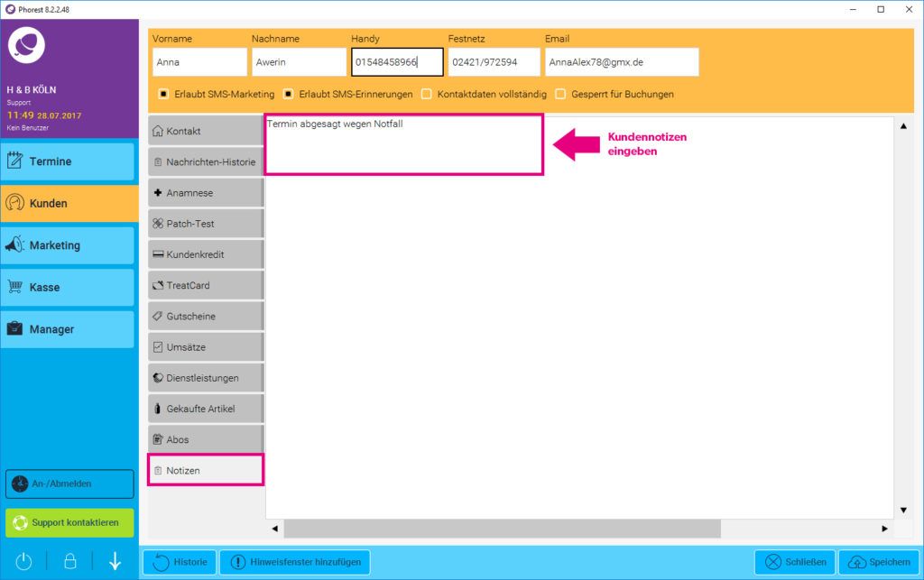
Task: Check Kontaktdaten vollständig checkbox
Action: coord(427,94)
